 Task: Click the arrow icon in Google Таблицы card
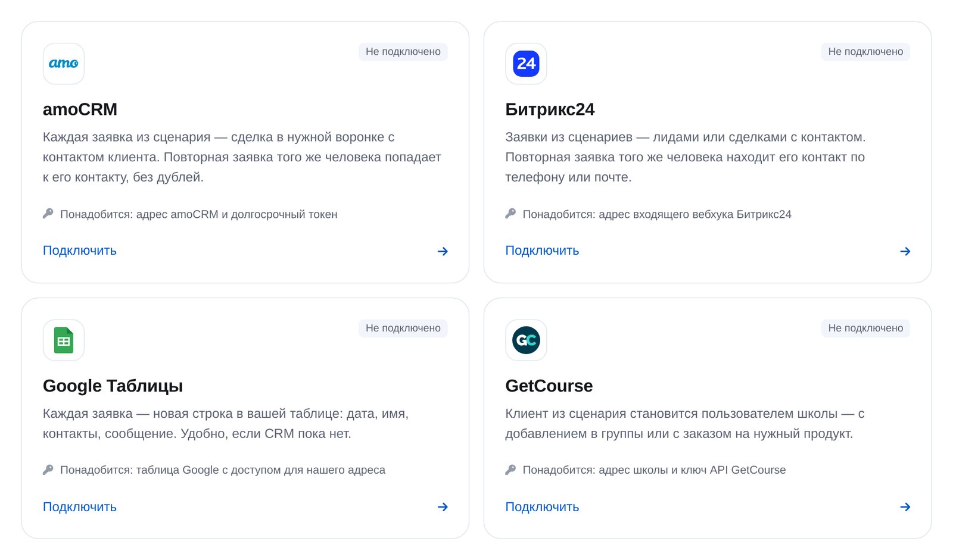pyautogui.click(x=443, y=507)
